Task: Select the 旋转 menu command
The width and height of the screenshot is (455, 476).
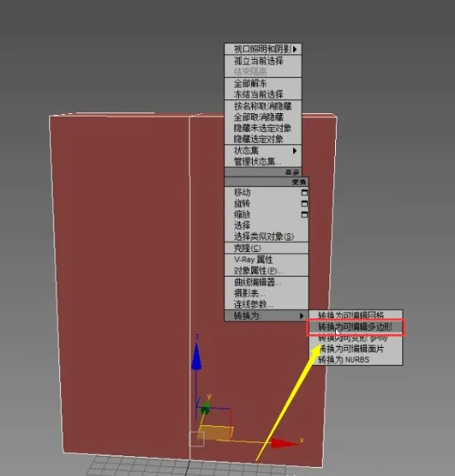Action: coord(242,204)
